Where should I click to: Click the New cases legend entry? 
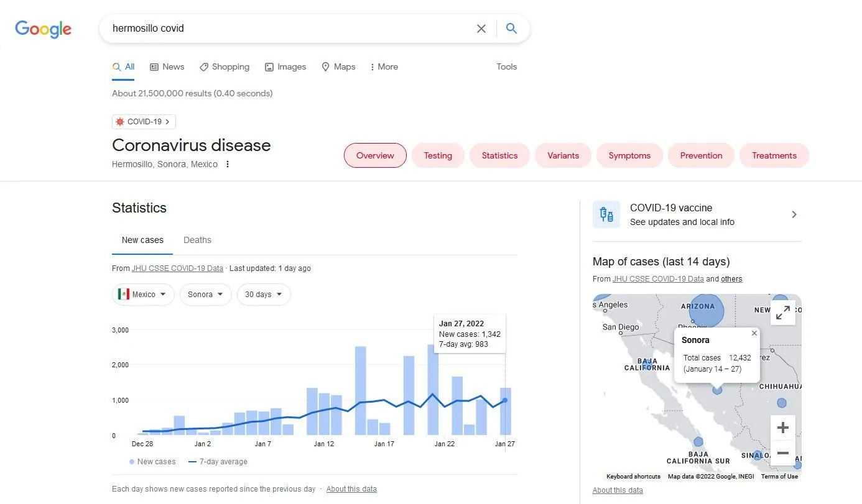(x=152, y=462)
